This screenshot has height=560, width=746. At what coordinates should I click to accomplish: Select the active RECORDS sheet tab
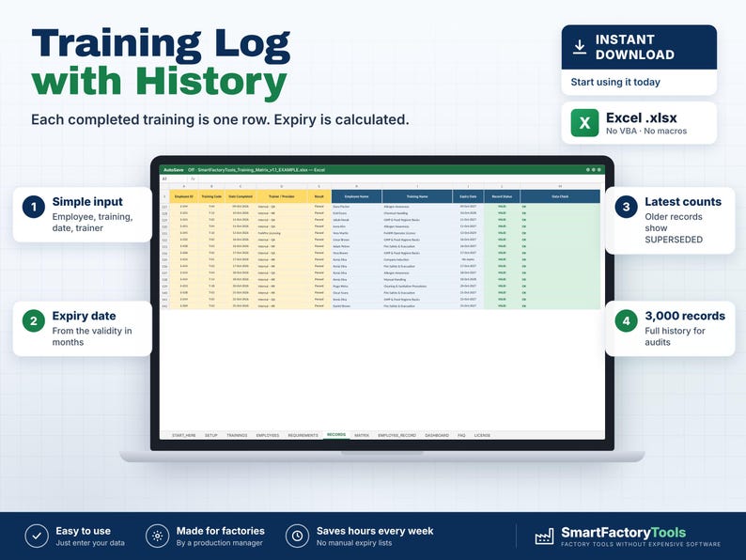(336, 435)
